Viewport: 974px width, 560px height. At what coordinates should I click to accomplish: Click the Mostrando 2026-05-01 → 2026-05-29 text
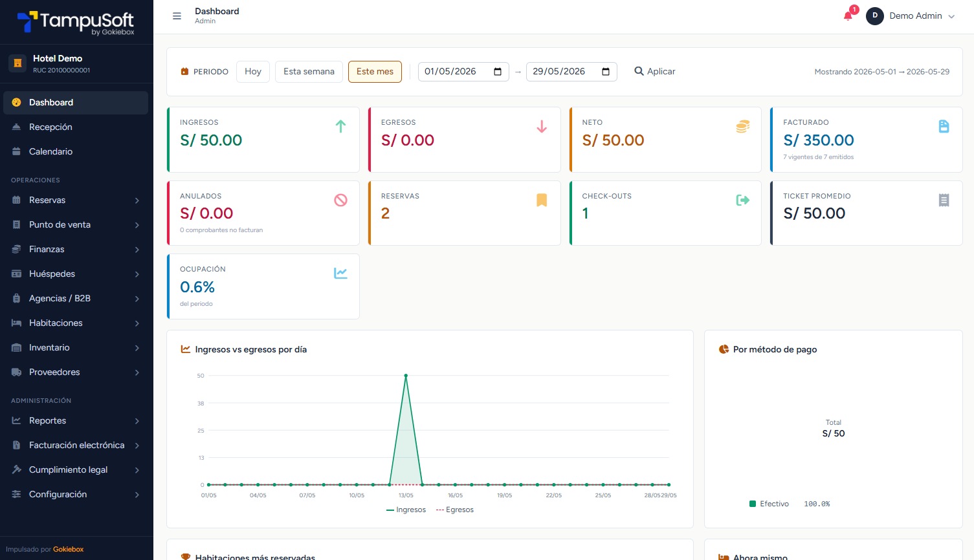882,72
